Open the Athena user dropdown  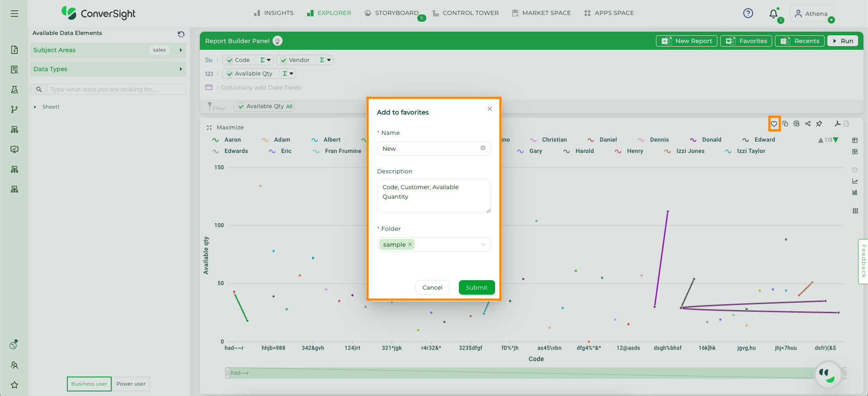tap(831, 20)
